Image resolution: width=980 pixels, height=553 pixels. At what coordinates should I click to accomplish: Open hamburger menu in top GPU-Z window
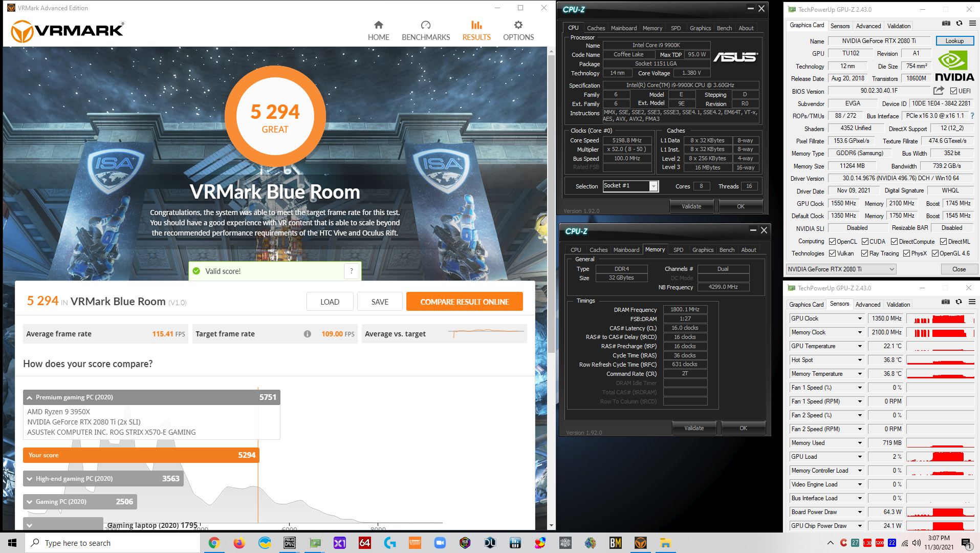point(973,24)
